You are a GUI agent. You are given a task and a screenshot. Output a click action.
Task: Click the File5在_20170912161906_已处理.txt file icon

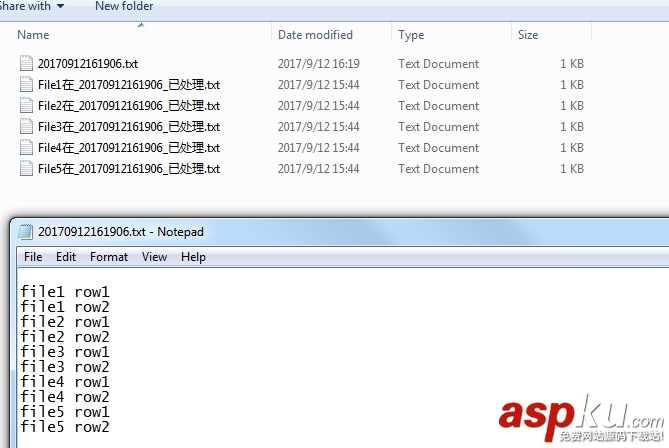coord(26,168)
